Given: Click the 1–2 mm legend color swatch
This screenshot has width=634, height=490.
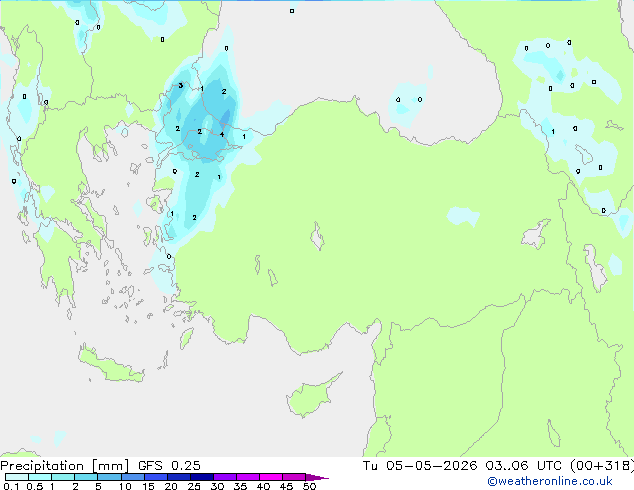Looking at the screenshot, I should tap(63, 477).
